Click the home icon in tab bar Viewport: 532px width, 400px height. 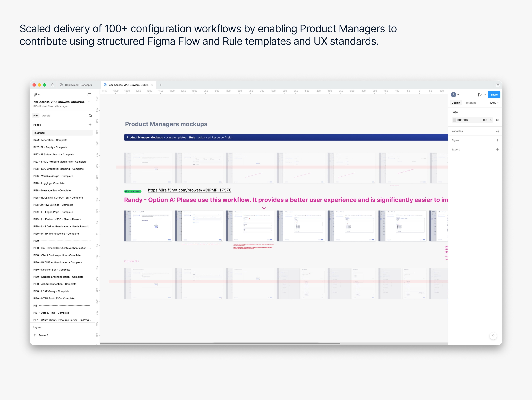pos(52,85)
